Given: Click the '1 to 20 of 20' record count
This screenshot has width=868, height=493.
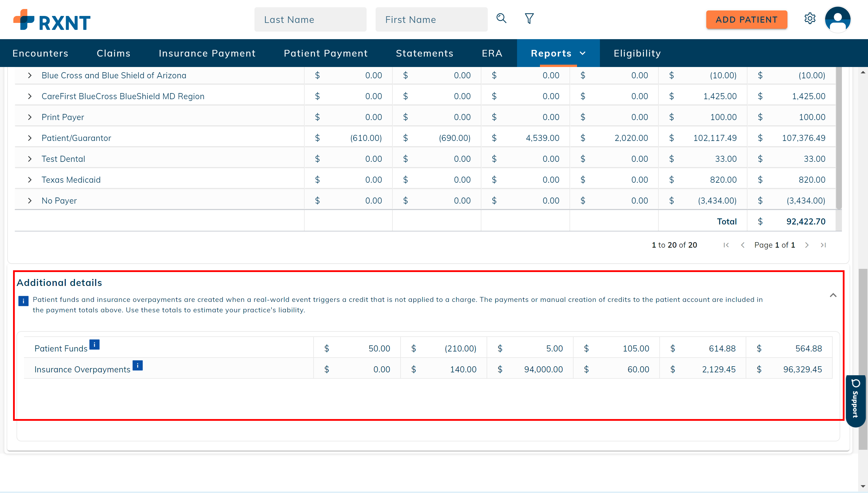Looking at the screenshot, I should click(674, 245).
